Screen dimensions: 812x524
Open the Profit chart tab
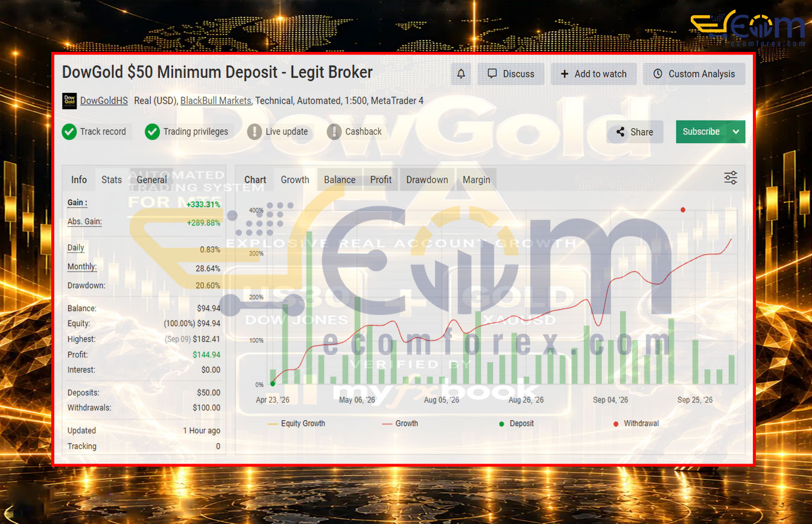(381, 179)
